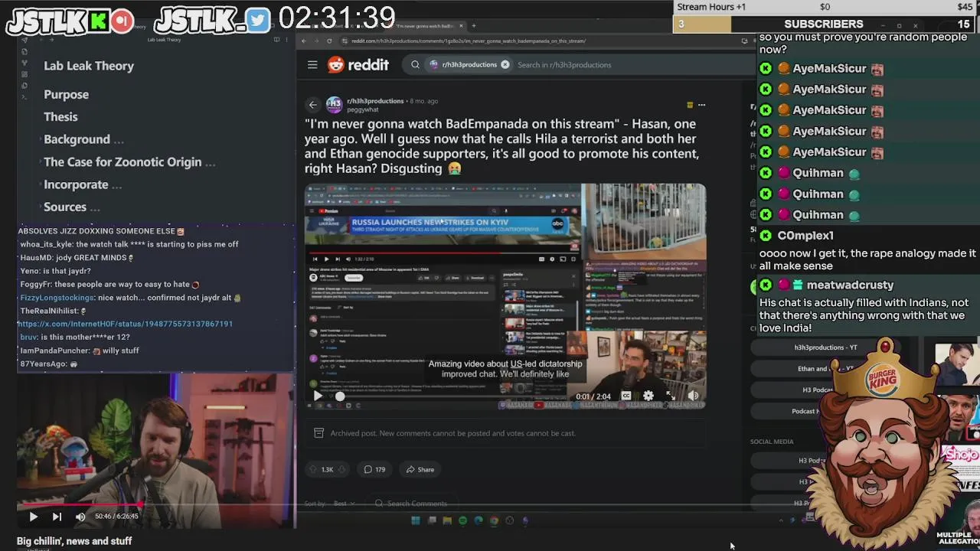Downvote the Reddit post
Image resolution: width=980 pixels, height=551 pixels.
pos(341,469)
